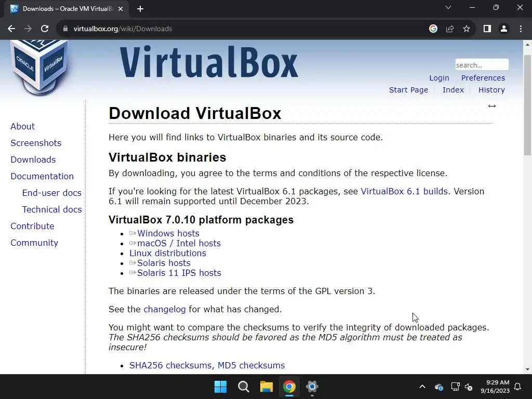The width and height of the screenshot is (532, 399).
Task: Open a new browser tab
Action: 140,9
